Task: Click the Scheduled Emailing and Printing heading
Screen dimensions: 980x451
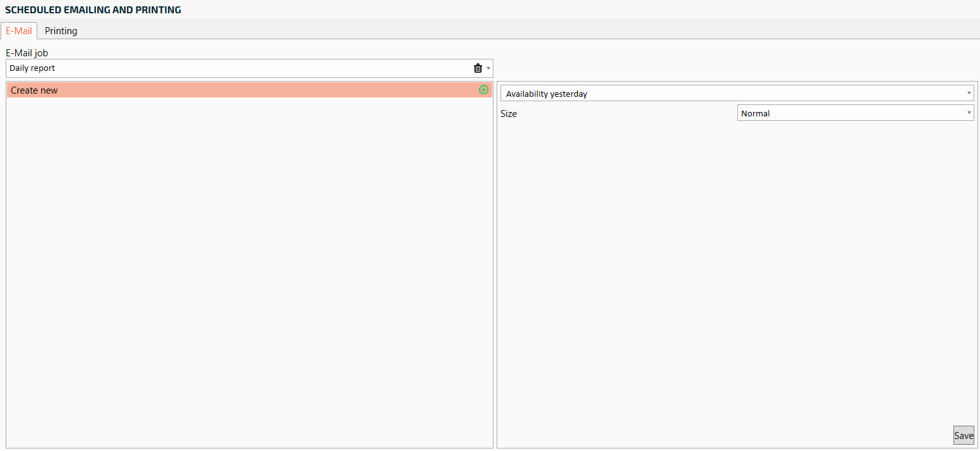Action: click(93, 9)
